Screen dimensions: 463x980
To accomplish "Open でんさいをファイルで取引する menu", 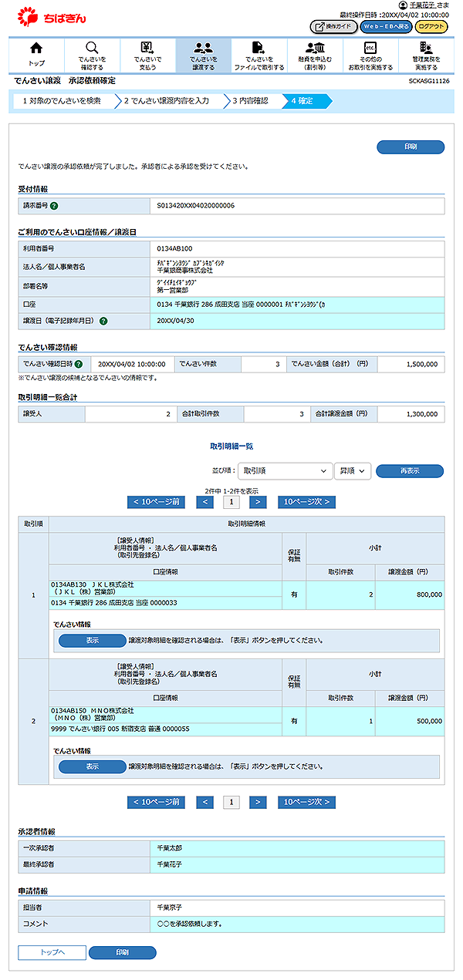I will (x=259, y=55).
